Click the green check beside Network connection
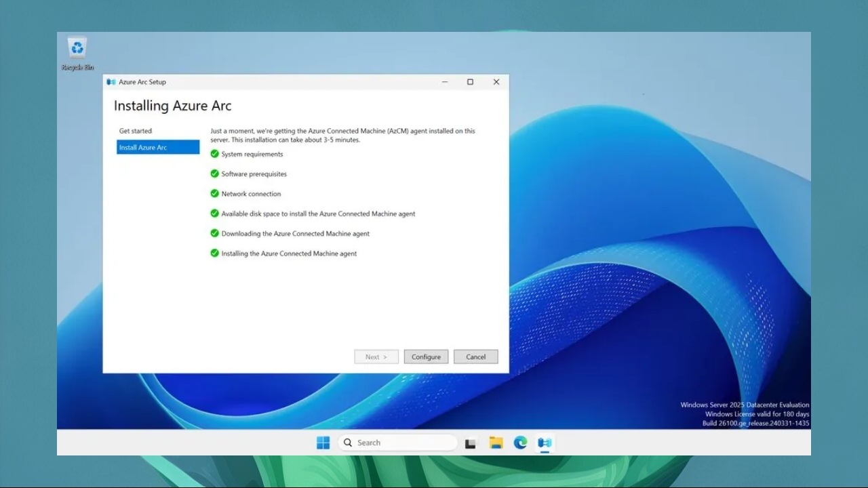Image resolution: width=868 pixels, height=488 pixels. click(x=215, y=193)
